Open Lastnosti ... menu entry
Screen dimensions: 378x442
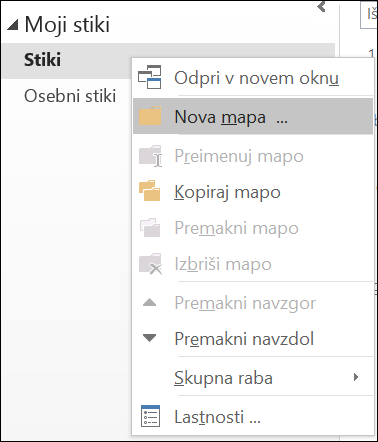coord(253,416)
